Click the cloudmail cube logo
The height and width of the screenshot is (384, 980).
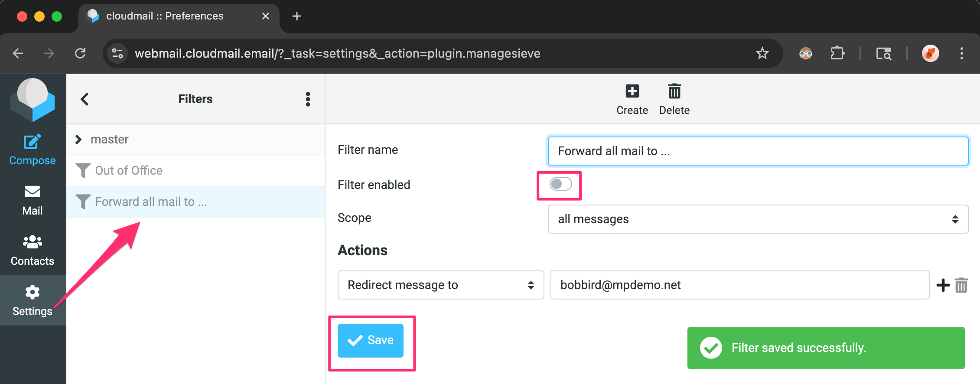click(33, 100)
